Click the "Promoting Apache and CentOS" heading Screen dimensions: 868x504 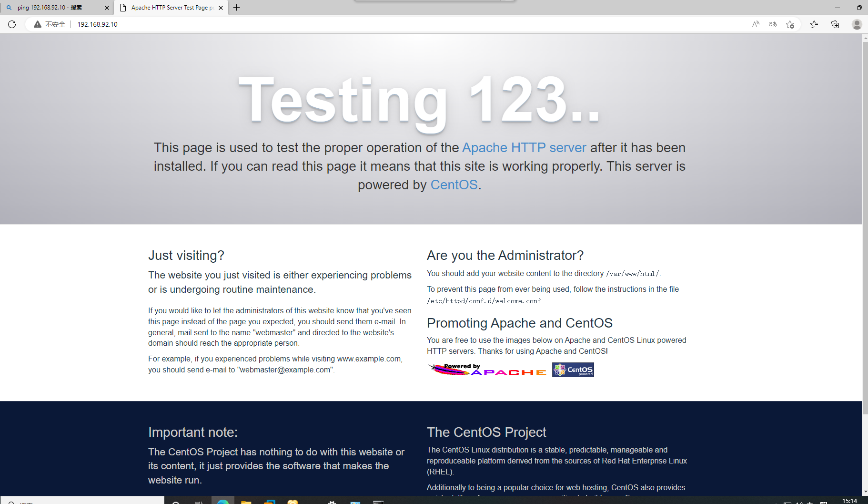(520, 323)
